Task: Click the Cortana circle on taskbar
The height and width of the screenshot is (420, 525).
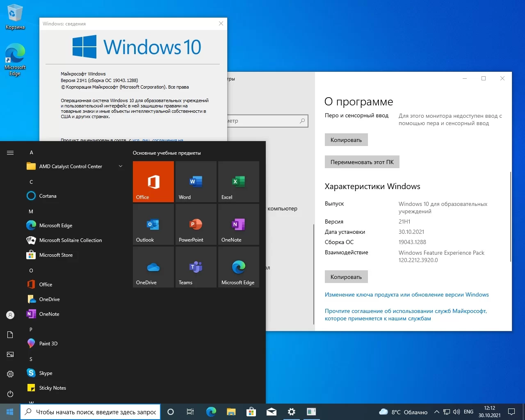Action: pos(171,412)
